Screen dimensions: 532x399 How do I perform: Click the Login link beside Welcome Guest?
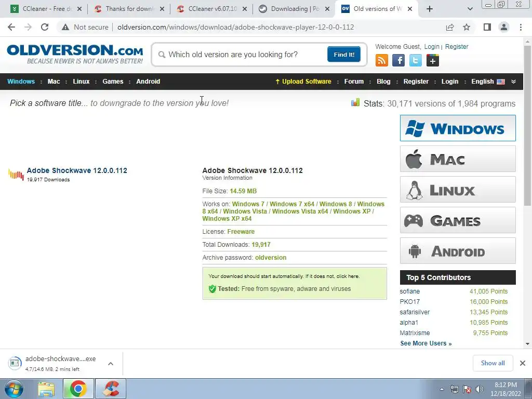[432, 46]
